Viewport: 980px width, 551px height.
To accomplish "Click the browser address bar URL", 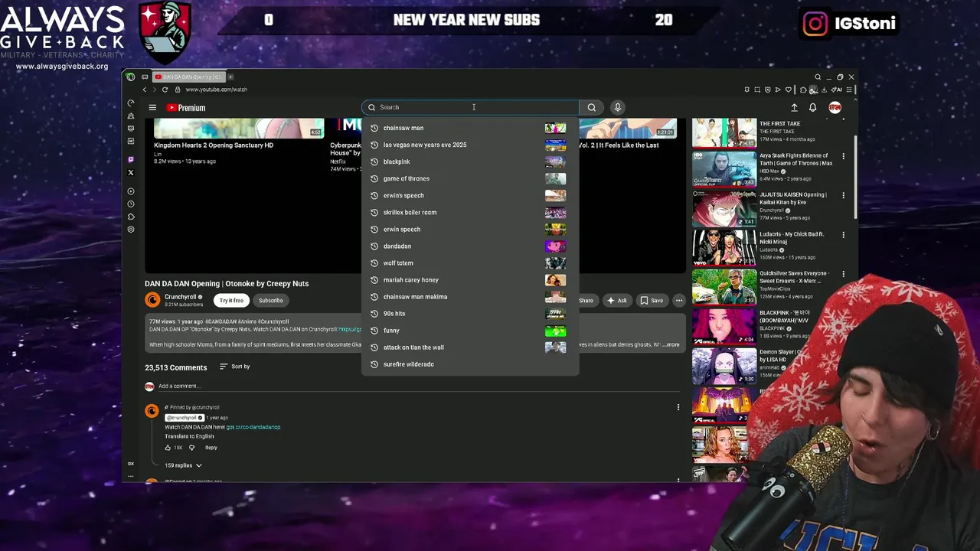I will (216, 90).
